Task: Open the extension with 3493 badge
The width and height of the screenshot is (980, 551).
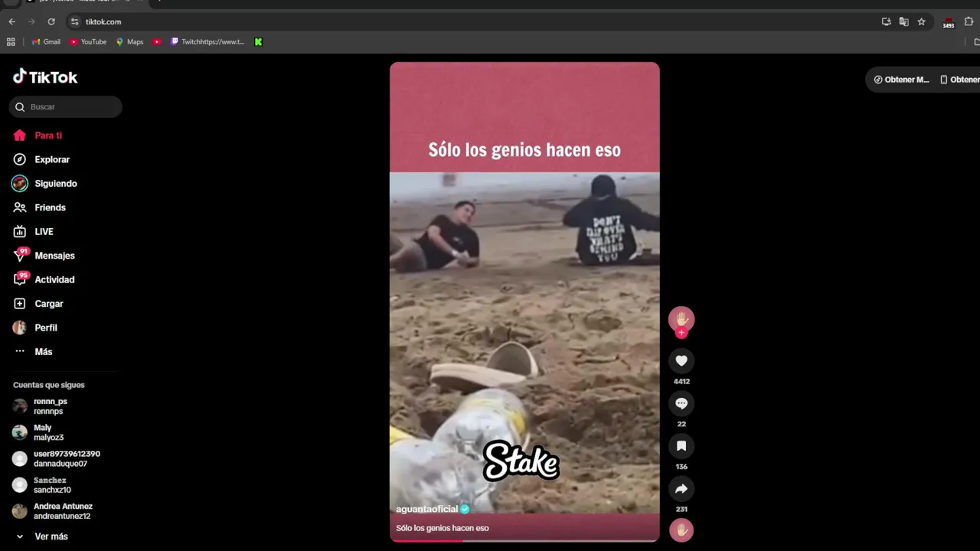Action: [949, 22]
